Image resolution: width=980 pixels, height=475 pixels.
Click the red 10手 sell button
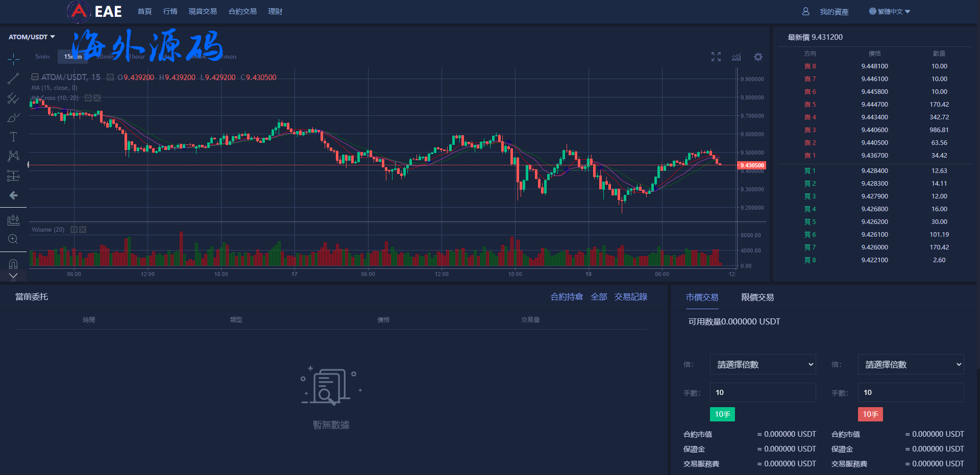click(870, 414)
